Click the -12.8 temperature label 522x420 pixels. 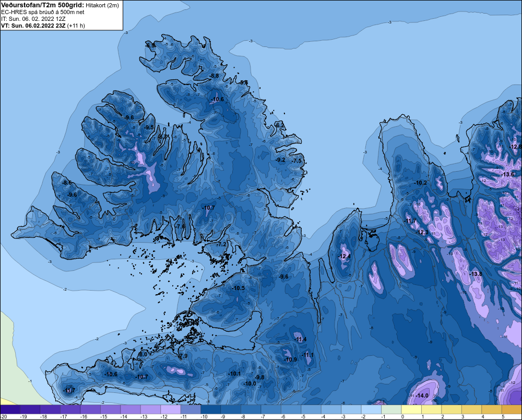tap(516, 147)
